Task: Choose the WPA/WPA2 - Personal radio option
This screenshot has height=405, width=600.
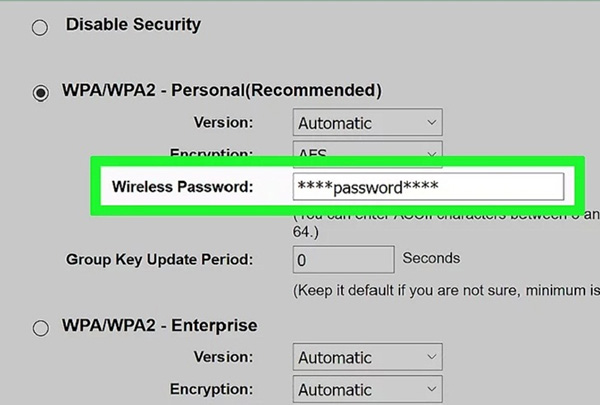Action: (40, 92)
